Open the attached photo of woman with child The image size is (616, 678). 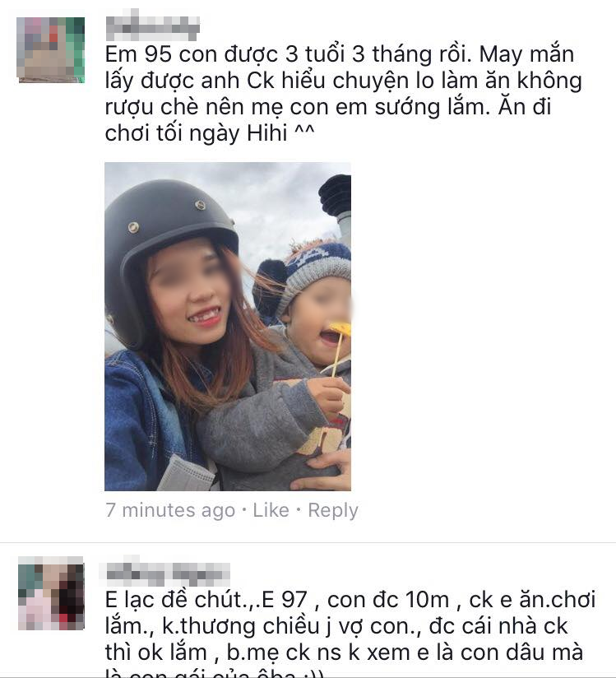click(x=228, y=327)
